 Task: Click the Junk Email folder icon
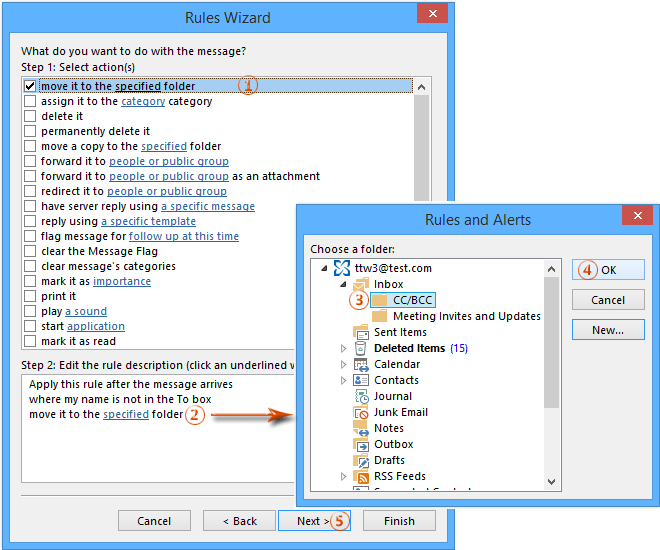[361, 412]
